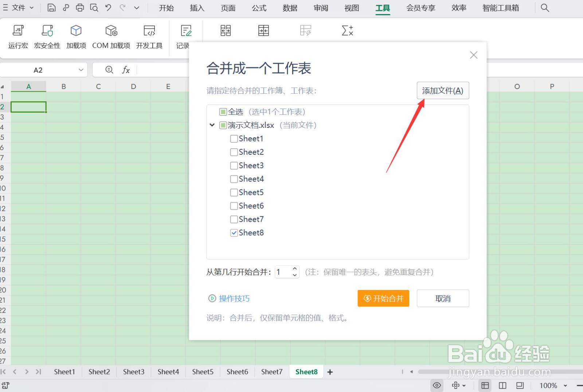Screen dimensions: 583x392
Task: Click the sigma formula ribbon icon
Action: [348, 31]
